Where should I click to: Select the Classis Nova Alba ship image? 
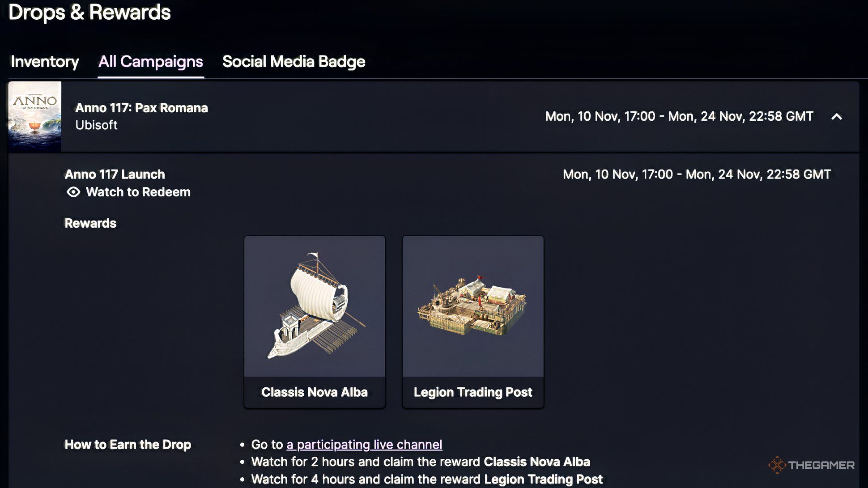pos(315,306)
